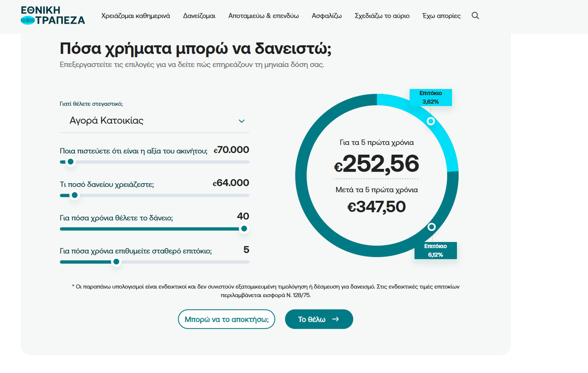Expand the Αγορά Κατοικίας dropdown

coord(154,121)
